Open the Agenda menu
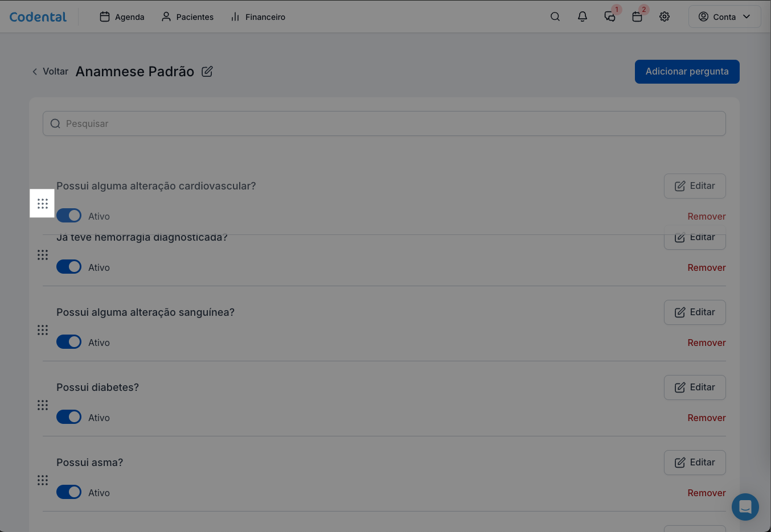This screenshot has width=771, height=532. 122,17
